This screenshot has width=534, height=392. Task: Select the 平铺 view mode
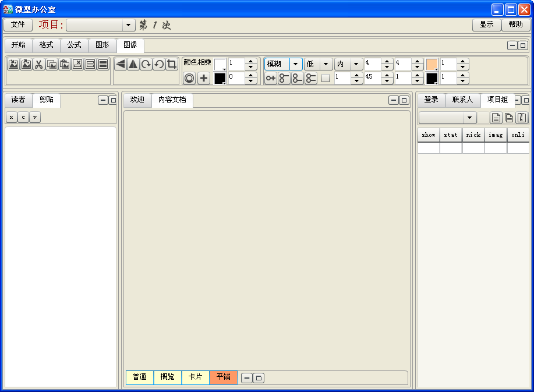pos(224,377)
